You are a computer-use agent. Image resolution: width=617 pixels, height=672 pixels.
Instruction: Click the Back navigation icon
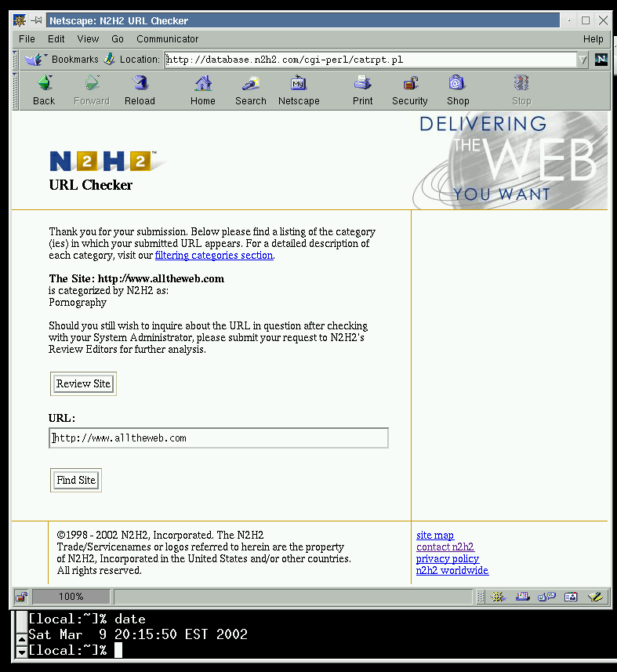[45, 82]
